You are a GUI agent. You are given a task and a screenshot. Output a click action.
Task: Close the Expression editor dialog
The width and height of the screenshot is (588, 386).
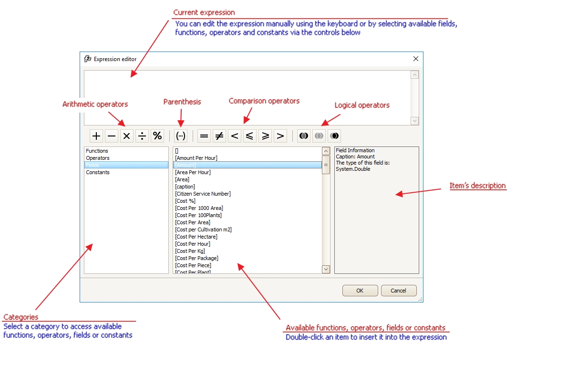(415, 59)
